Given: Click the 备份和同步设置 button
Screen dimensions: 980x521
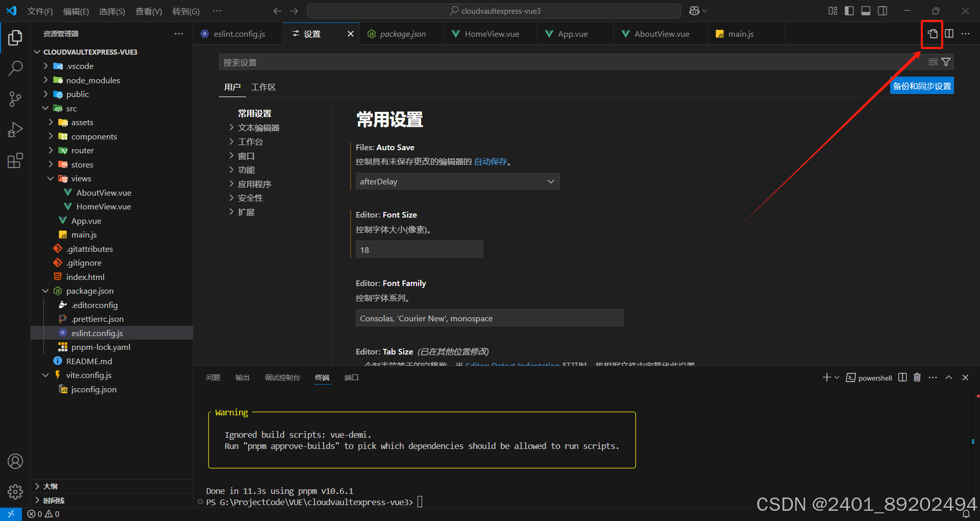Looking at the screenshot, I should click(x=921, y=85).
